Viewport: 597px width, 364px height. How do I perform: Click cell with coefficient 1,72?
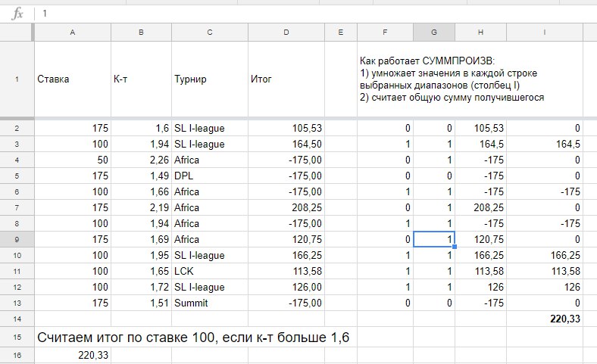[141, 287]
